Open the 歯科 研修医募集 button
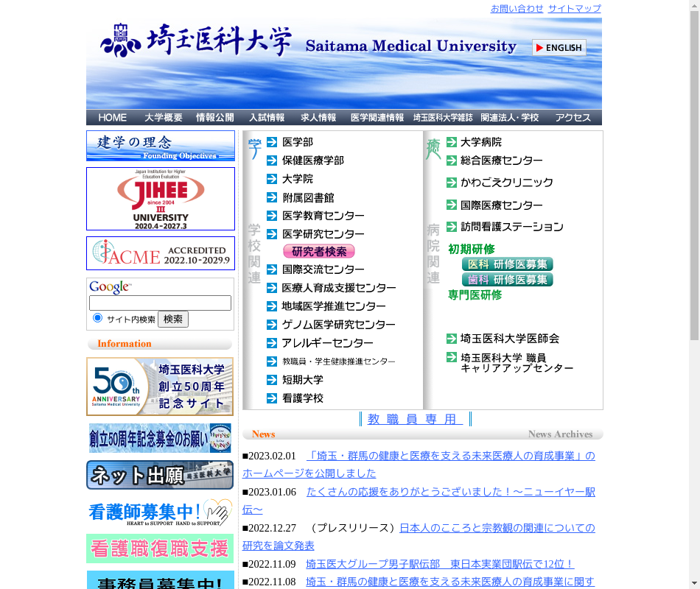 [508, 279]
